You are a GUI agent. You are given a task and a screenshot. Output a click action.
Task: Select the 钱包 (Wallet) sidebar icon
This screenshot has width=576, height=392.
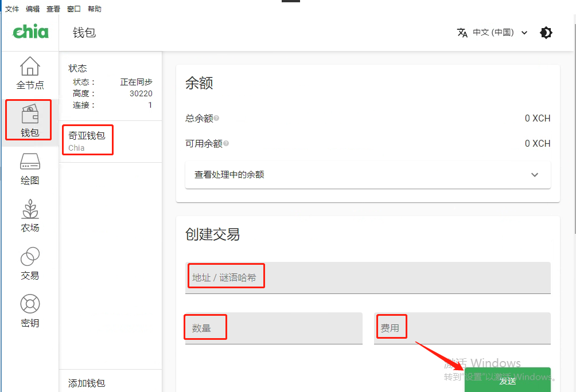[29, 119]
